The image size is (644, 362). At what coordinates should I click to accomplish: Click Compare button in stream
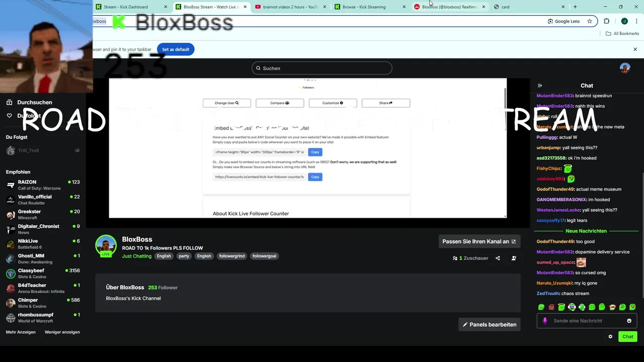[280, 103]
